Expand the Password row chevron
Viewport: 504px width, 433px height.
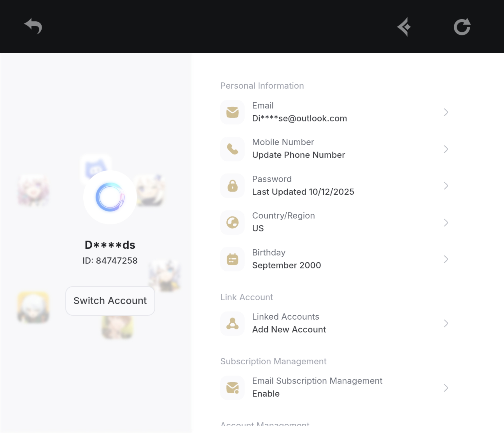[446, 186]
